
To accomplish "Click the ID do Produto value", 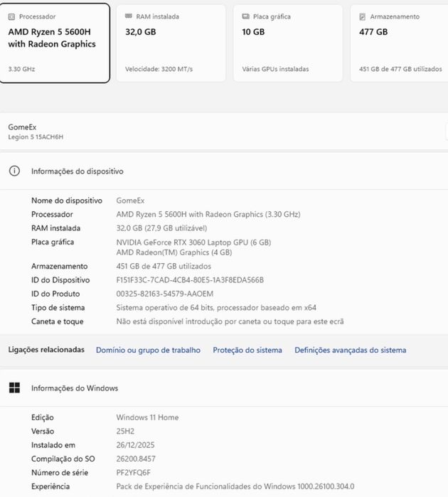I will click(x=164, y=294).
